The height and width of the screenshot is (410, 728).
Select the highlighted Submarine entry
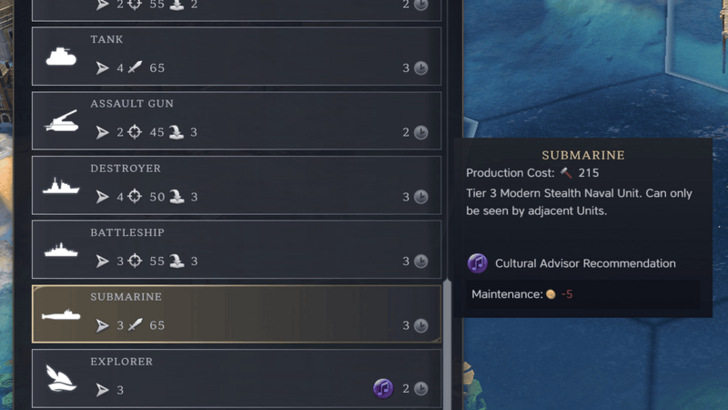point(236,314)
